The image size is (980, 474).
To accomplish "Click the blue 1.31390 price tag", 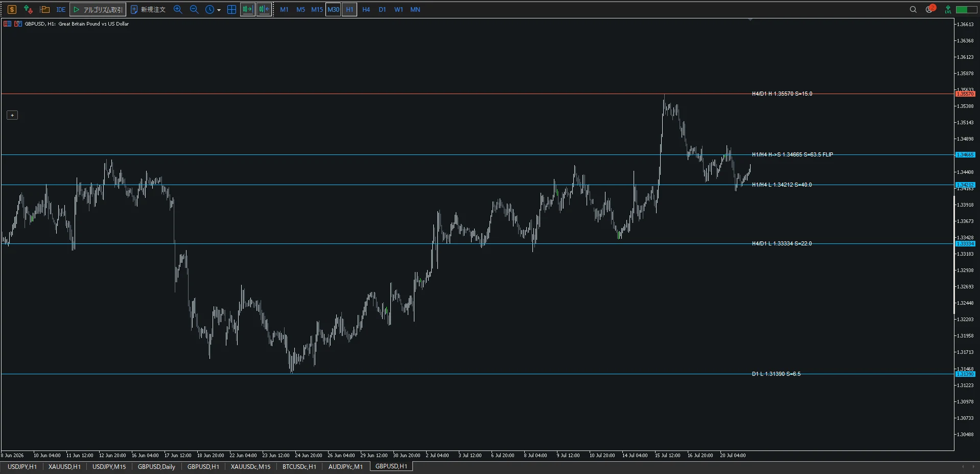I will tap(965, 374).
